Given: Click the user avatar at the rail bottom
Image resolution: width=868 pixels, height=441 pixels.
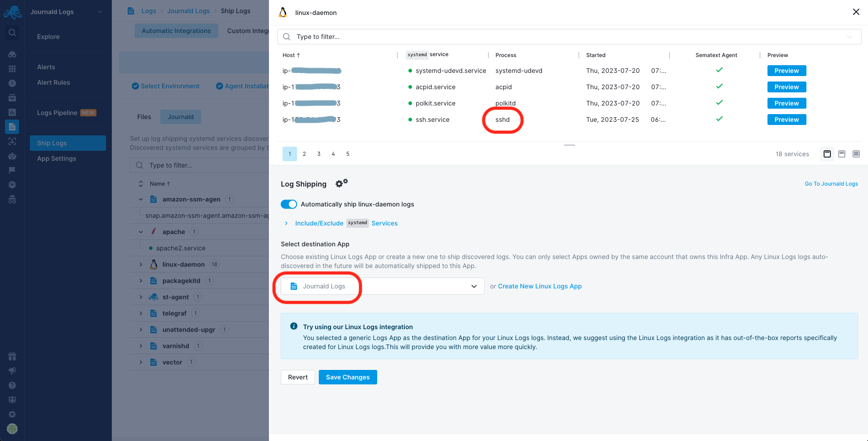Looking at the screenshot, I should (12, 429).
